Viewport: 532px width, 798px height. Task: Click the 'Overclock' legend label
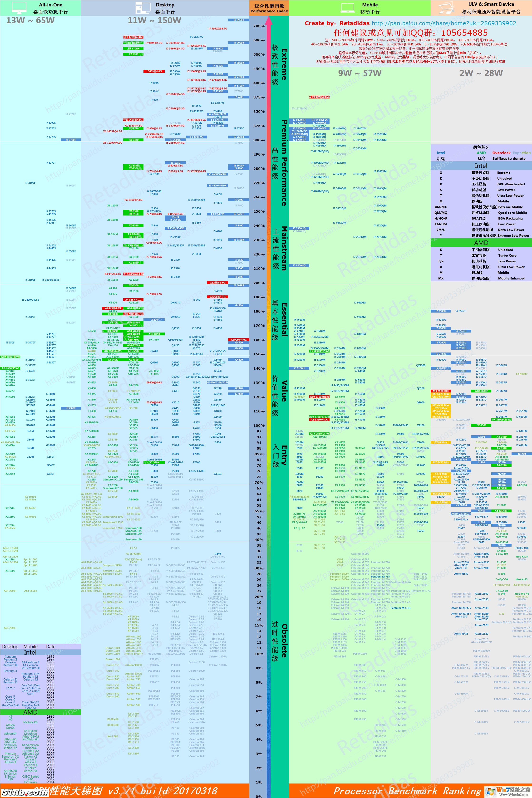(501, 153)
